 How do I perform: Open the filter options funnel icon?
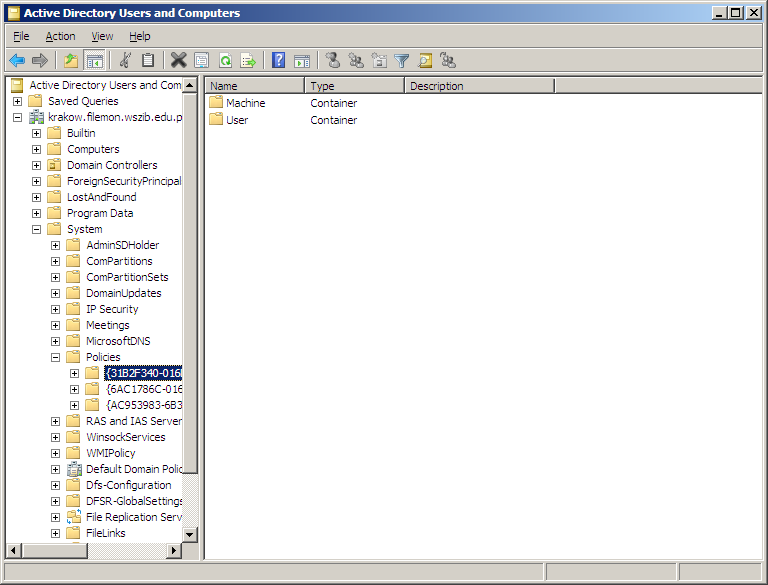click(x=402, y=61)
